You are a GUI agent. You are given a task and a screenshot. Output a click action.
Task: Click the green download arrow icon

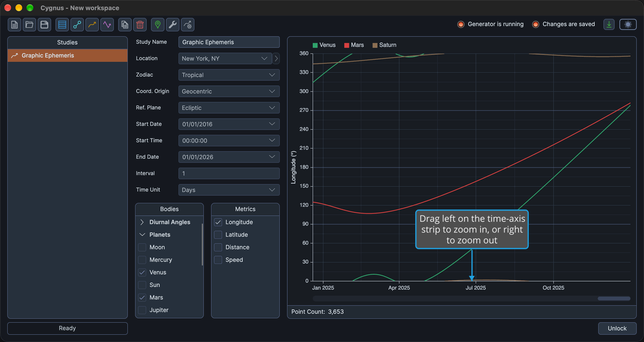coord(609,25)
